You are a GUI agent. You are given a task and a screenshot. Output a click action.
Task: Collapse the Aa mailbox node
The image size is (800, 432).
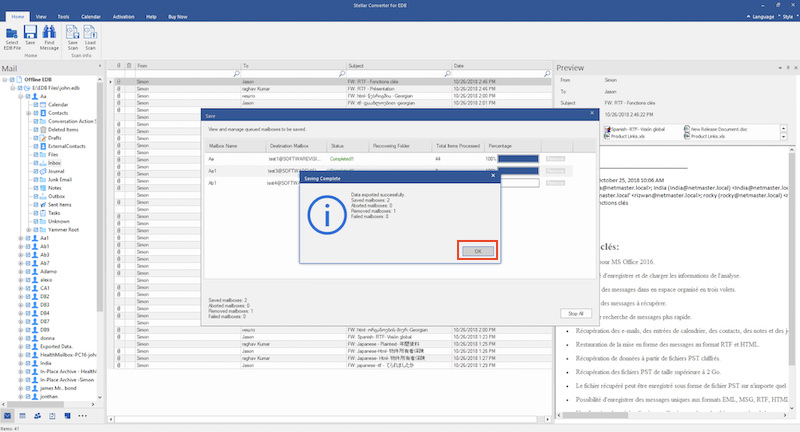click(x=21, y=96)
